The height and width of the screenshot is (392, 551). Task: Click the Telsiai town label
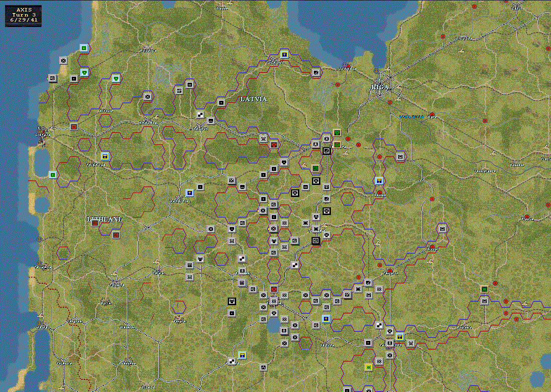click(x=159, y=273)
